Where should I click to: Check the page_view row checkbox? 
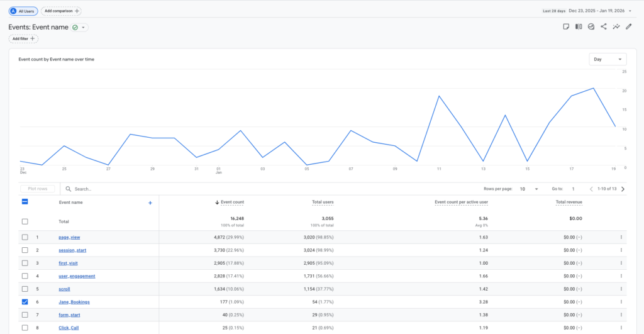pos(25,237)
